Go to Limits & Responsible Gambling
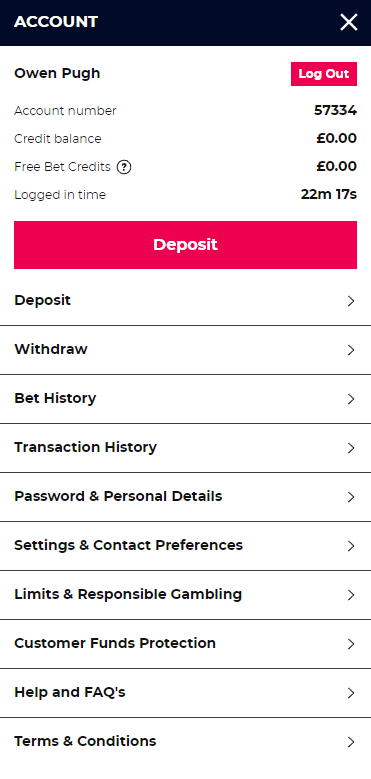This screenshot has height=779, width=371. (x=185, y=595)
